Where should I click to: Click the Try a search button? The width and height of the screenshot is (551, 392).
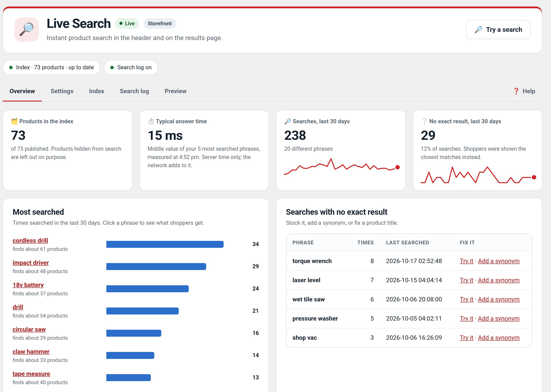[498, 30]
